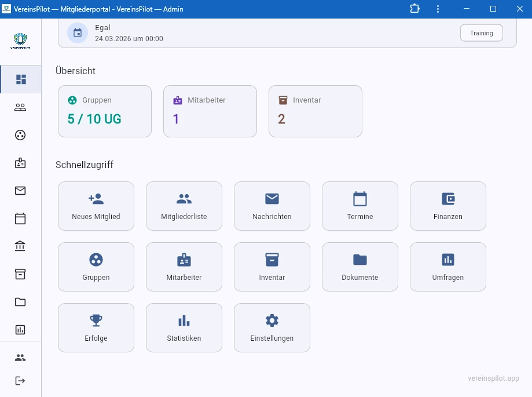This screenshot has width=532, height=397.
Task: Click the Training label on the Egal event
Action: [481, 32]
